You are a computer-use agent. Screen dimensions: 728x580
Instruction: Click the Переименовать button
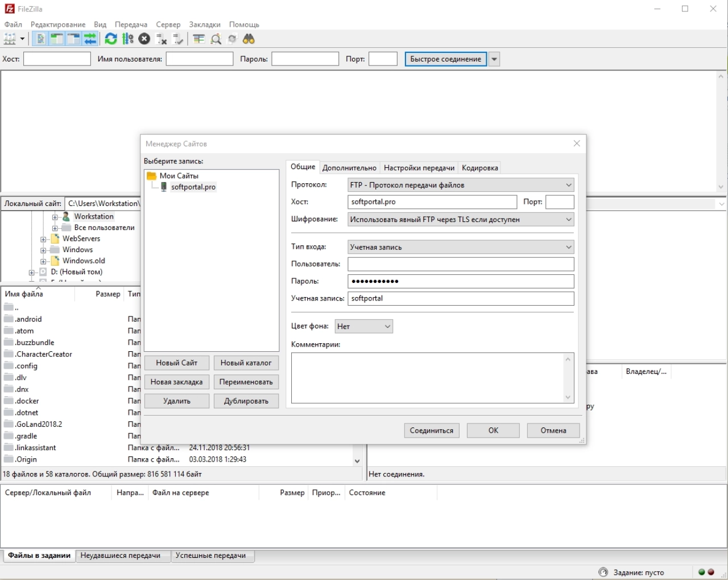coord(246,382)
